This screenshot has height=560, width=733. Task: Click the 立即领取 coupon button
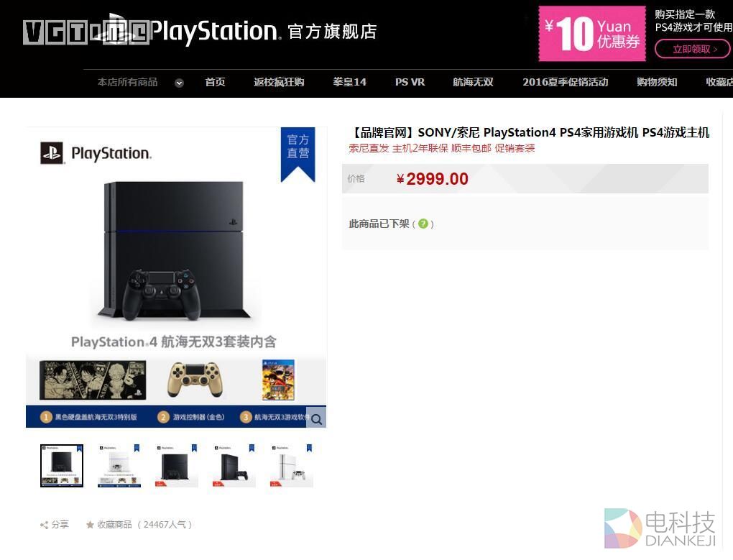(692, 49)
